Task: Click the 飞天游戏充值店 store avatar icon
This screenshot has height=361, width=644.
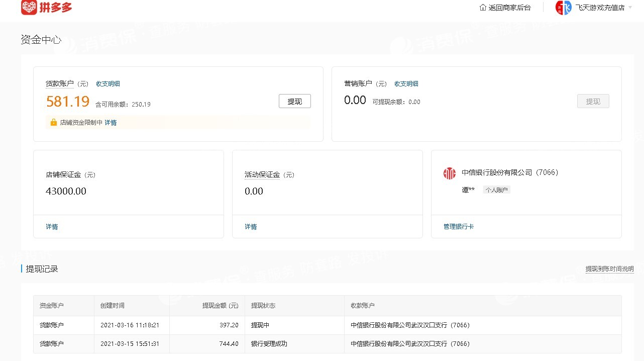Action: [563, 8]
